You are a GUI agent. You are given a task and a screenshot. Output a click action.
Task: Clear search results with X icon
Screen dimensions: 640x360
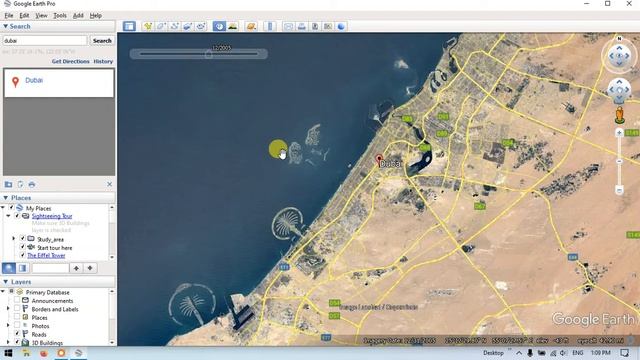109,184
